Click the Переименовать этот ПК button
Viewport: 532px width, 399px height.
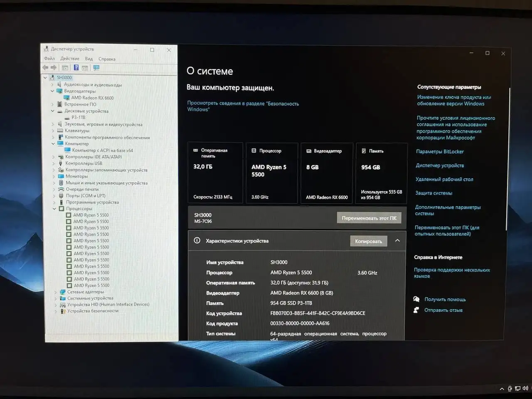pos(369,218)
